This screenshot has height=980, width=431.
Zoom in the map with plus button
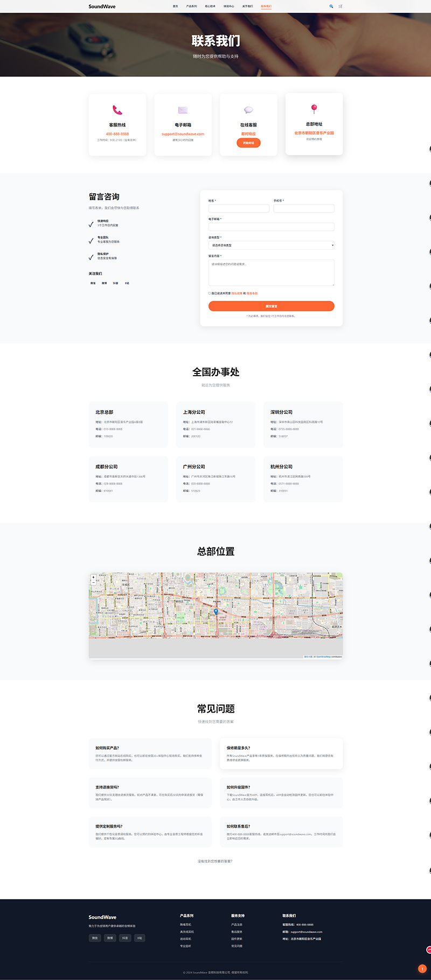pyautogui.click(x=93, y=577)
